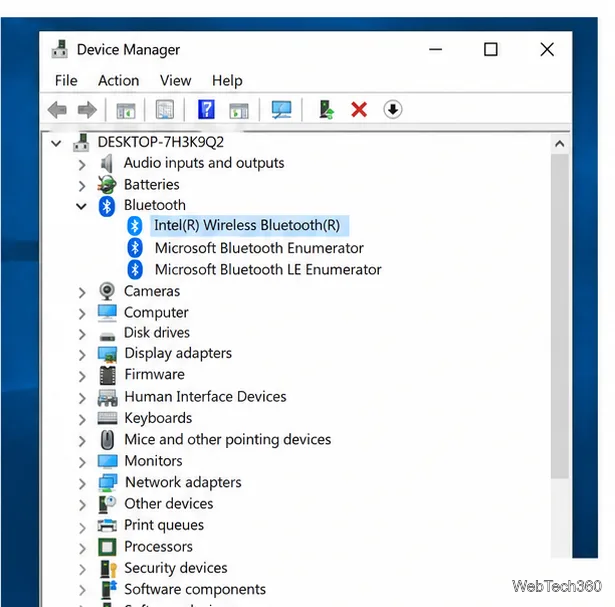Open the View menu
This screenshot has width=615, height=607.
[175, 80]
